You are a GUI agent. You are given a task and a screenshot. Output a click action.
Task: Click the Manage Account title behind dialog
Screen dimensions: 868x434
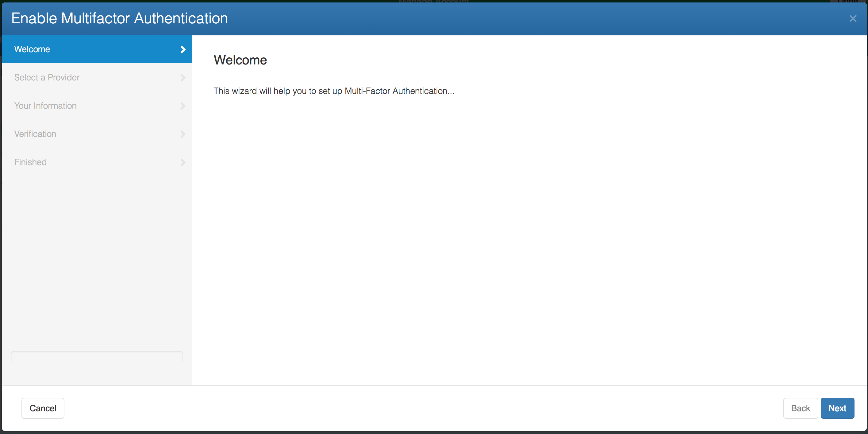[434, 1]
